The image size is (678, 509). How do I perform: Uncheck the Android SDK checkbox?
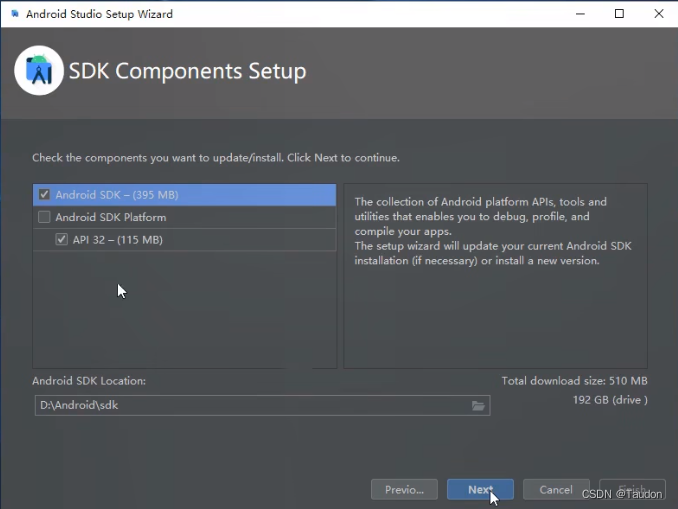tap(44, 195)
